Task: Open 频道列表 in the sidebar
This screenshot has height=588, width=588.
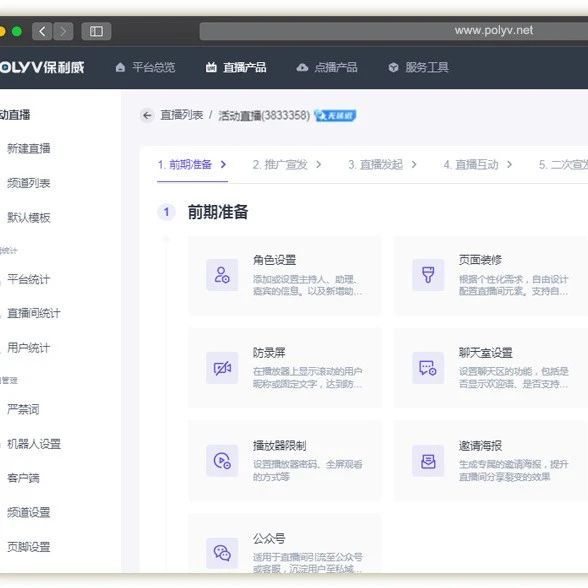Action: pos(29,183)
